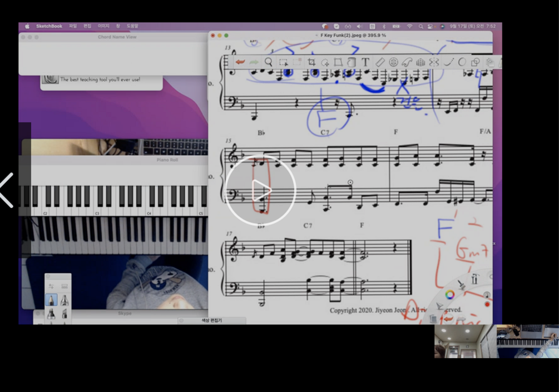559x392 pixels.
Task: Click the date and time in menu bar
Action: coord(472,26)
